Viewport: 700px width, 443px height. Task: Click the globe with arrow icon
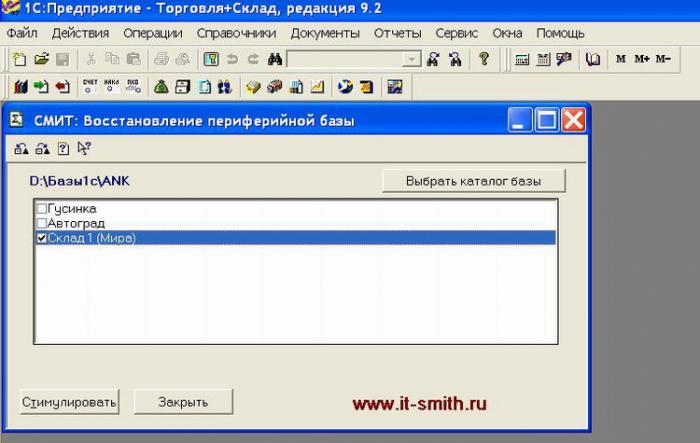(345, 87)
